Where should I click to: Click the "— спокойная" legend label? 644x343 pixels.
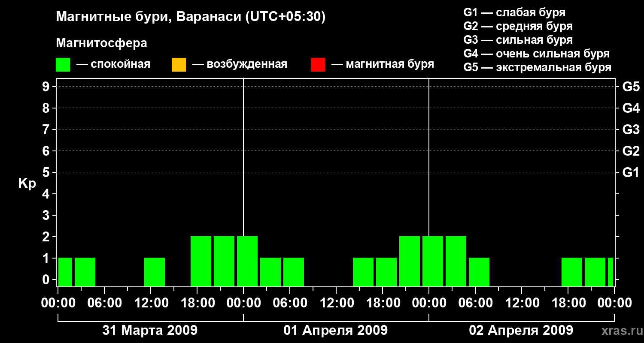pyautogui.click(x=113, y=64)
